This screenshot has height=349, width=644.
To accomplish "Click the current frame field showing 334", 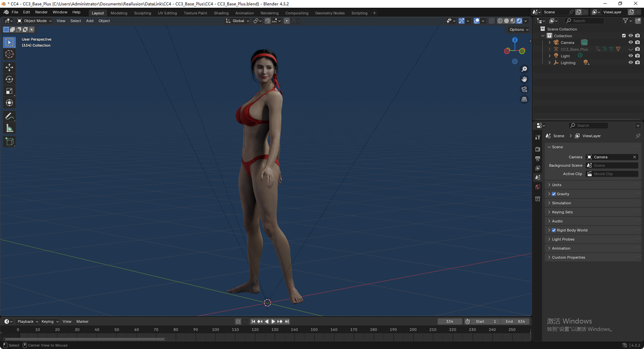I will [x=450, y=322].
